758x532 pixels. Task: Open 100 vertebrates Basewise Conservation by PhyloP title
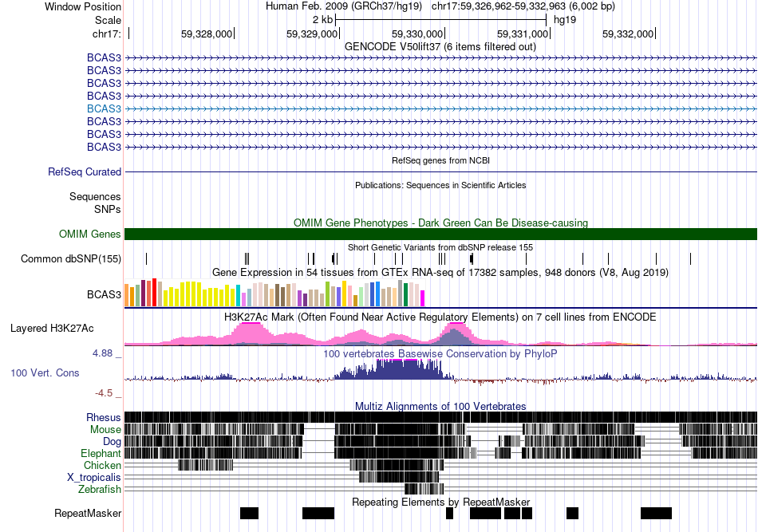coord(440,353)
